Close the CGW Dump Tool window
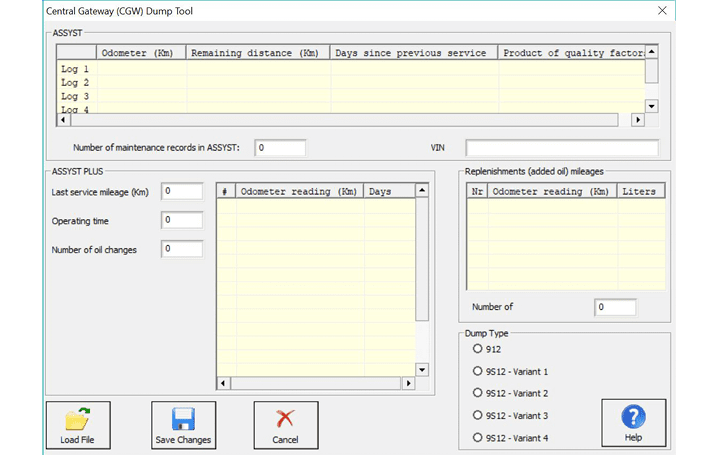 click(x=661, y=11)
